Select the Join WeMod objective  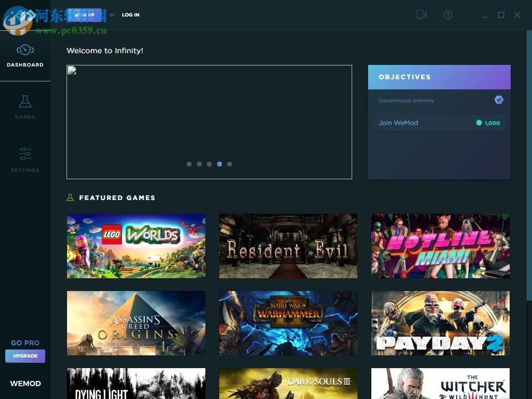coord(439,123)
